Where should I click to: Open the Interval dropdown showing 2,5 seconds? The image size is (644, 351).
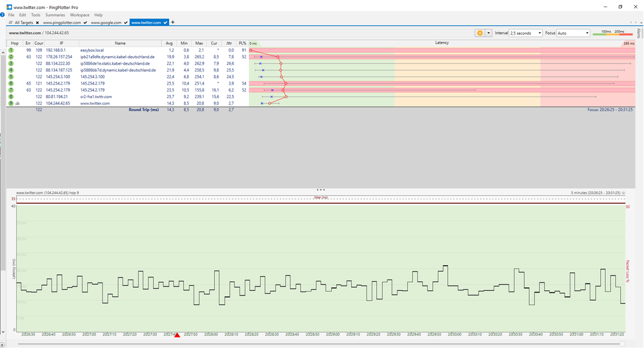[526, 33]
